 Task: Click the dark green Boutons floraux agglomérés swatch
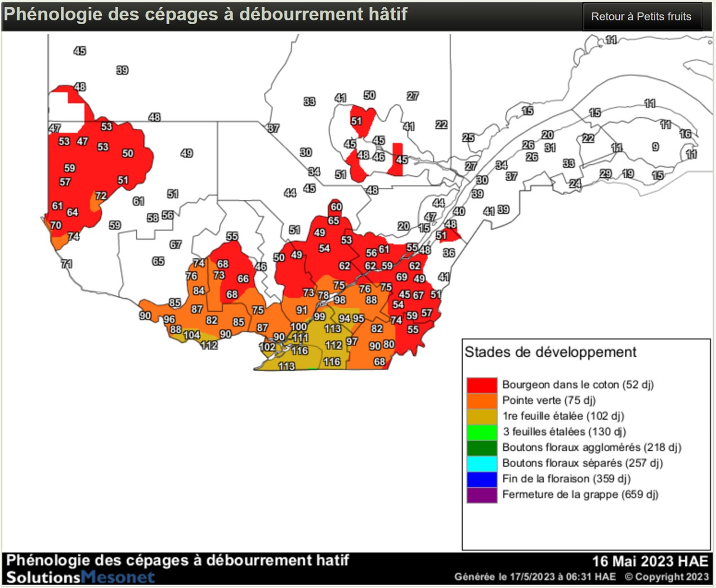click(x=481, y=447)
